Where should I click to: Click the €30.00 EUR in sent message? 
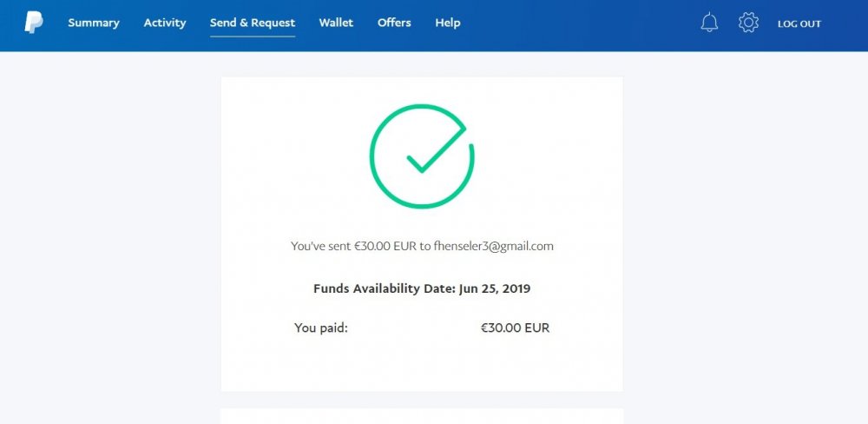pyautogui.click(x=385, y=246)
